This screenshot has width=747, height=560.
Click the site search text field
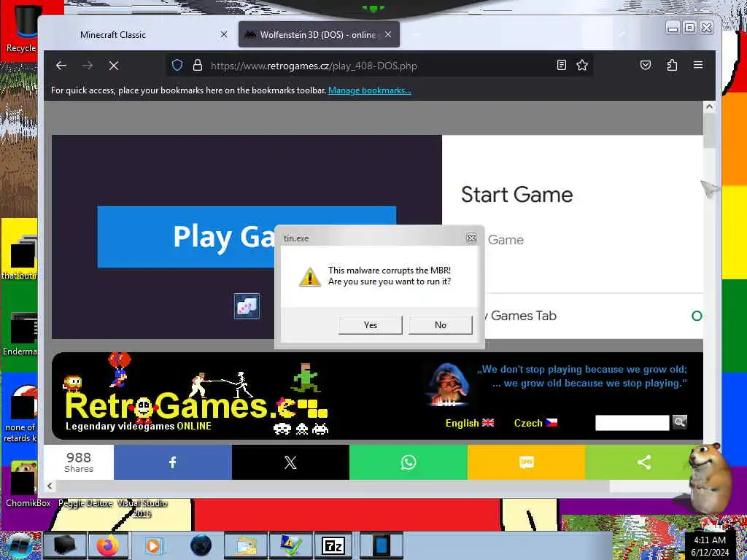632,422
